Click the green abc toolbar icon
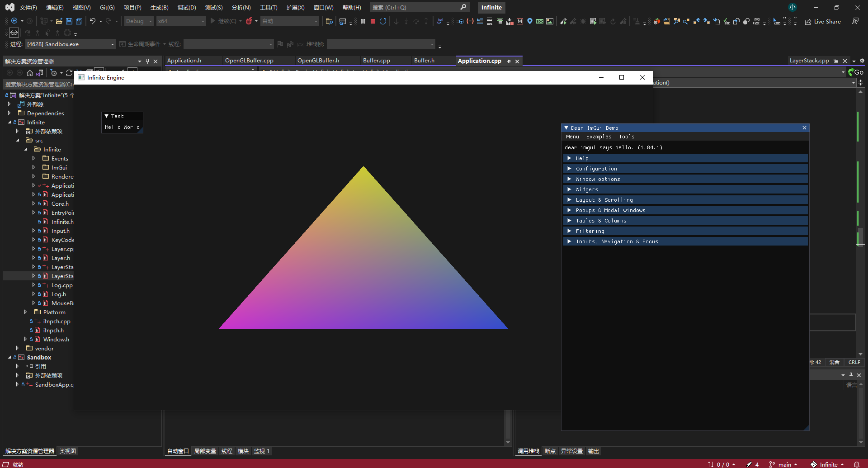Screen dimensions: 868x468 pos(540,21)
